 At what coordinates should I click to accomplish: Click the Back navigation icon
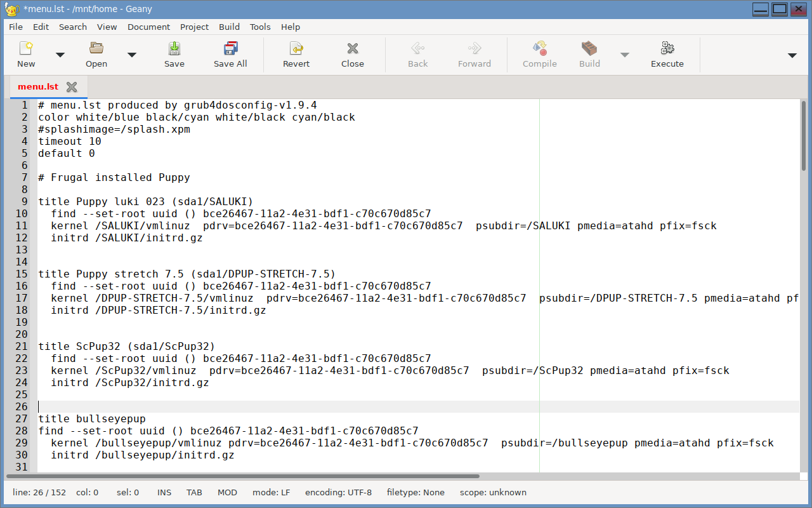pyautogui.click(x=418, y=48)
